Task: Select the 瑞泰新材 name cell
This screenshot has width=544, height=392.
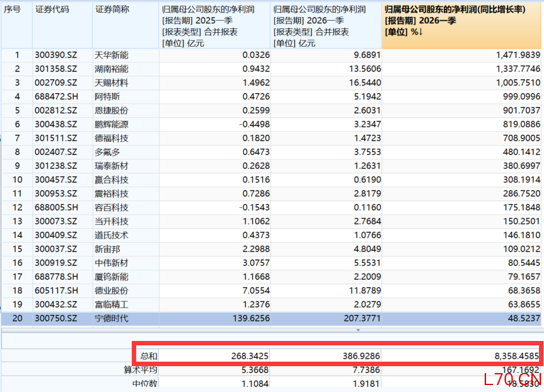Action: 112,166
